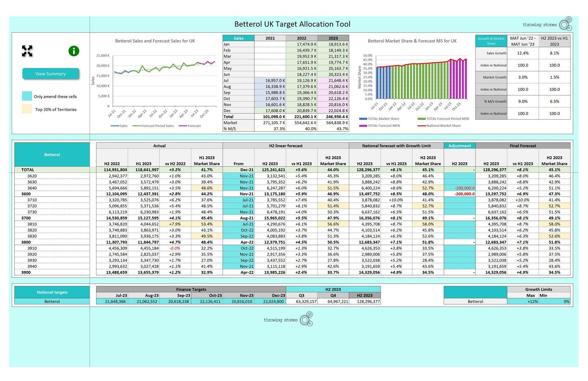Viewport: 588px width, 381px height.
Task: Click the 3800 subtotal row label
Action: tap(26, 242)
